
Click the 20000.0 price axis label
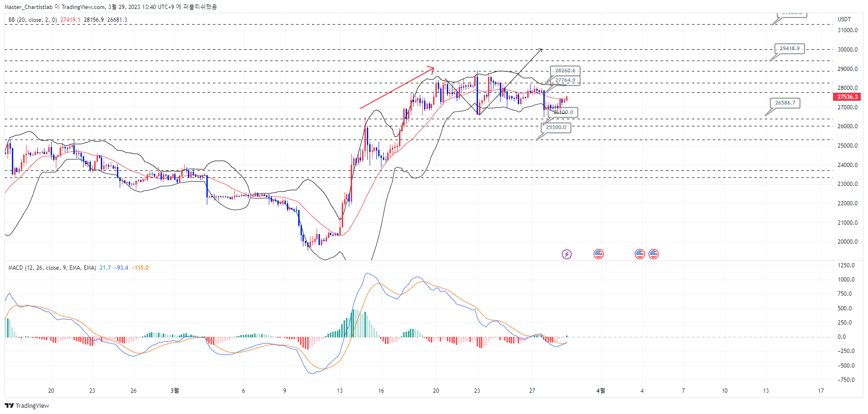point(848,242)
